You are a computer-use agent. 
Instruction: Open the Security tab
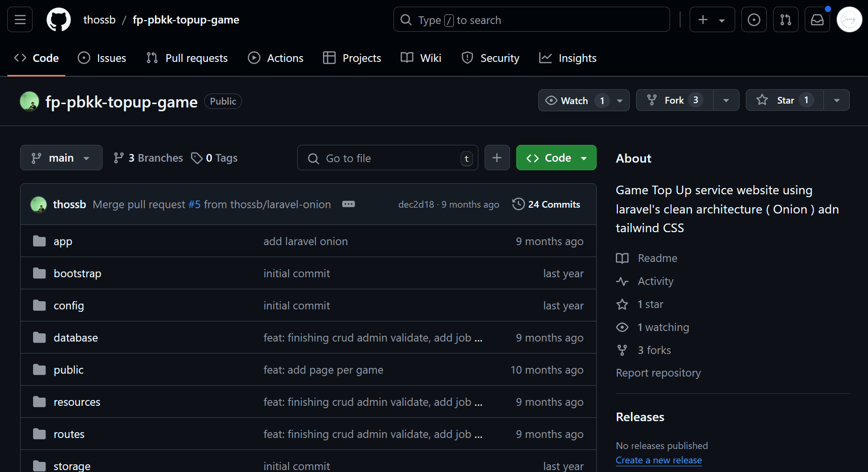click(x=490, y=58)
